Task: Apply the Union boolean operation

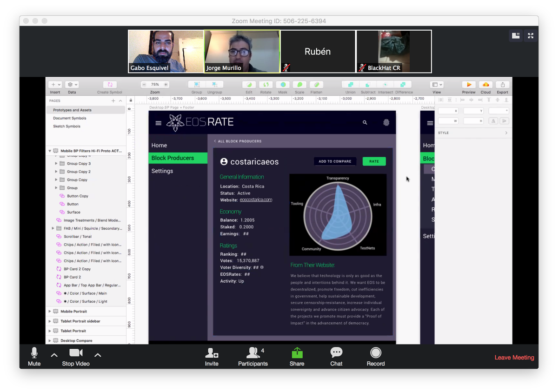Action: click(x=350, y=85)
